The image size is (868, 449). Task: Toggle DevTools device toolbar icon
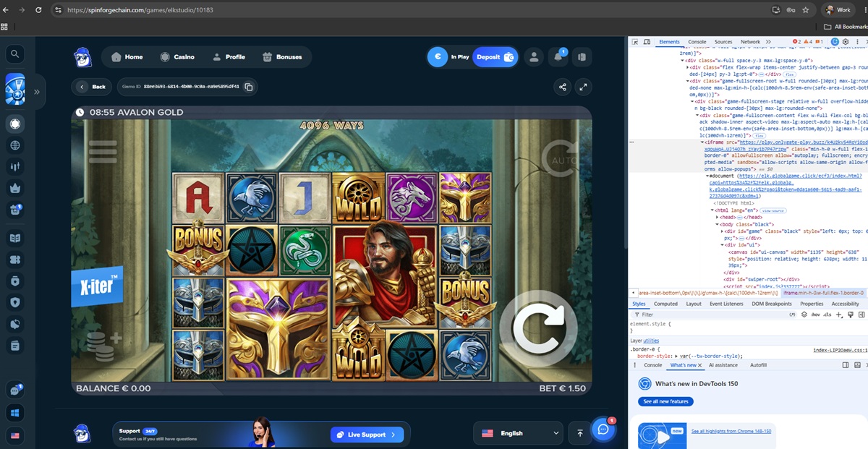click(647, 42)
